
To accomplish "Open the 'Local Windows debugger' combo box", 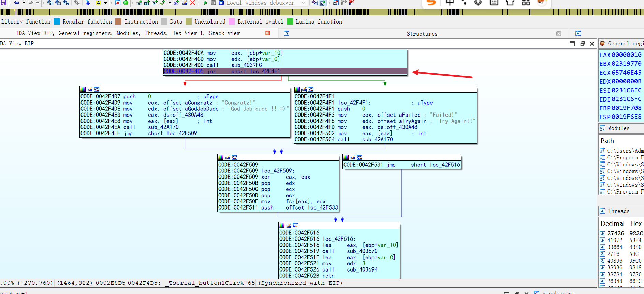I will (x=266, y=3).
